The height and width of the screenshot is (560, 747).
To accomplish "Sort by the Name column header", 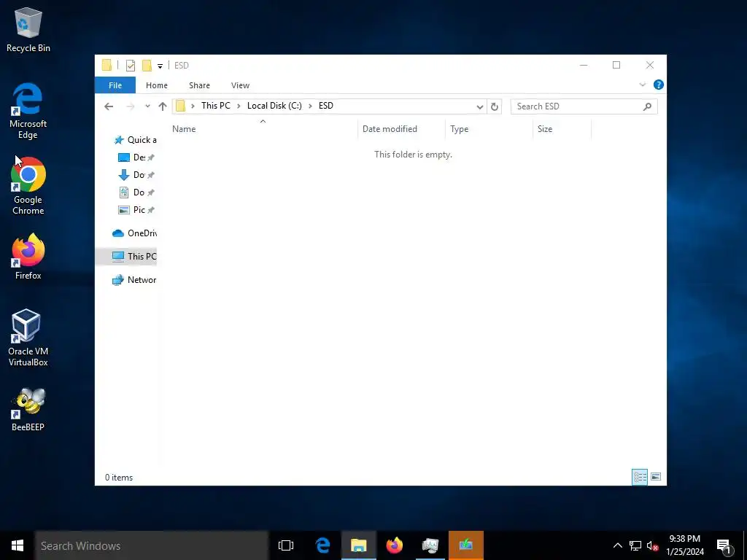I will point(264,129).
